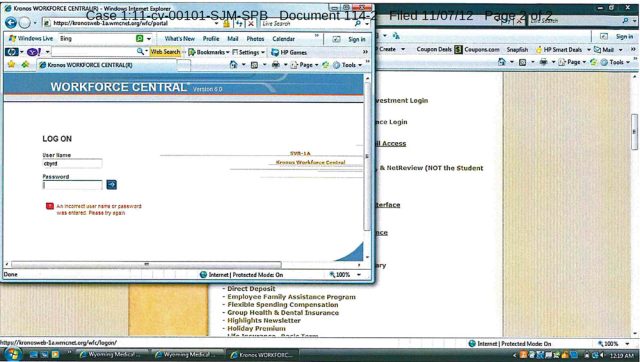640x362 pixels.
Task: Open the HP Games toolbar button
Action: 289,52
